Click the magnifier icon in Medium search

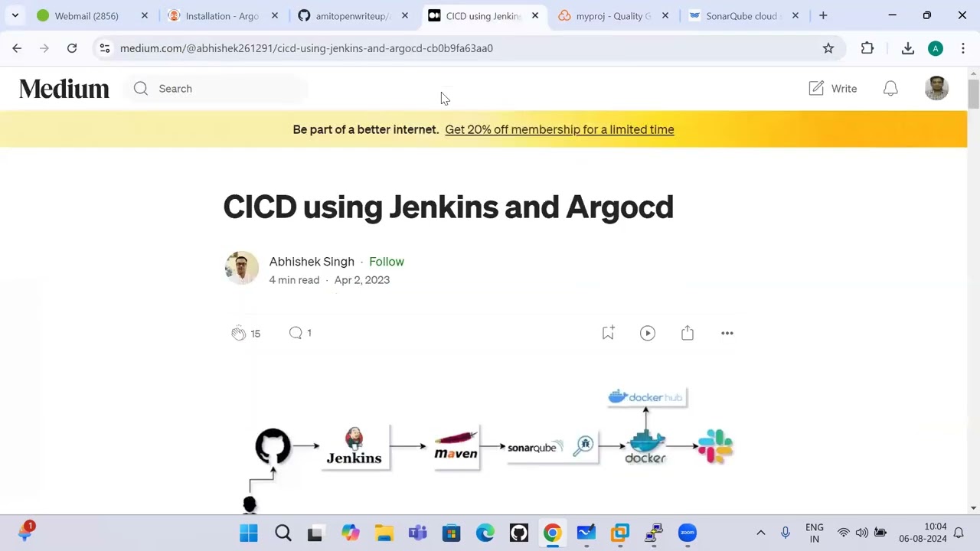(x=141, y=89)
